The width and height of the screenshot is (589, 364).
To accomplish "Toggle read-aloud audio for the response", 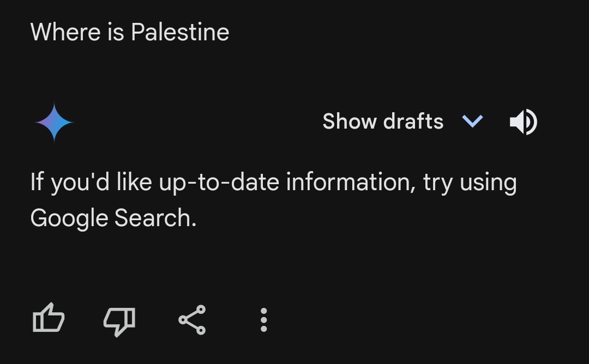I will point(523,122).
